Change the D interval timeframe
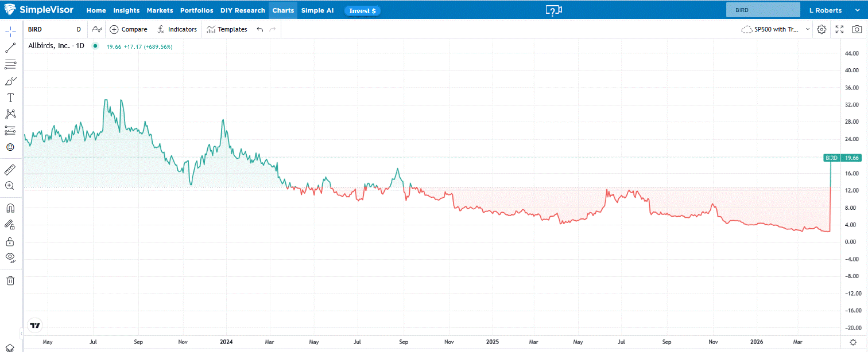Image resolution: width=868 pixels, height=352 pixels. (79, 29)
